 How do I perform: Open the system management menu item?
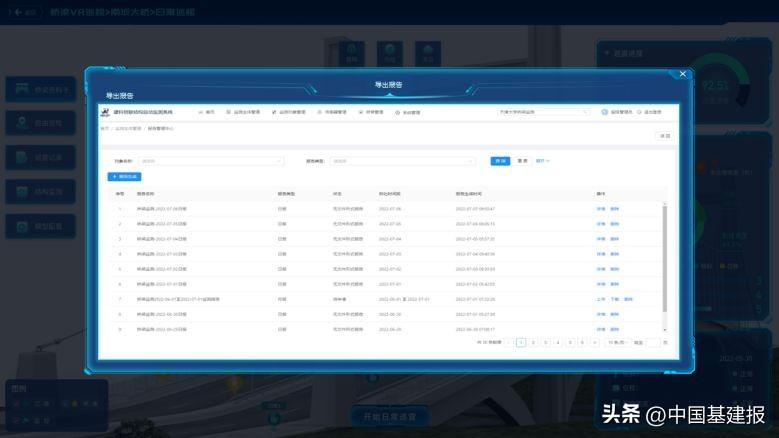408,112
